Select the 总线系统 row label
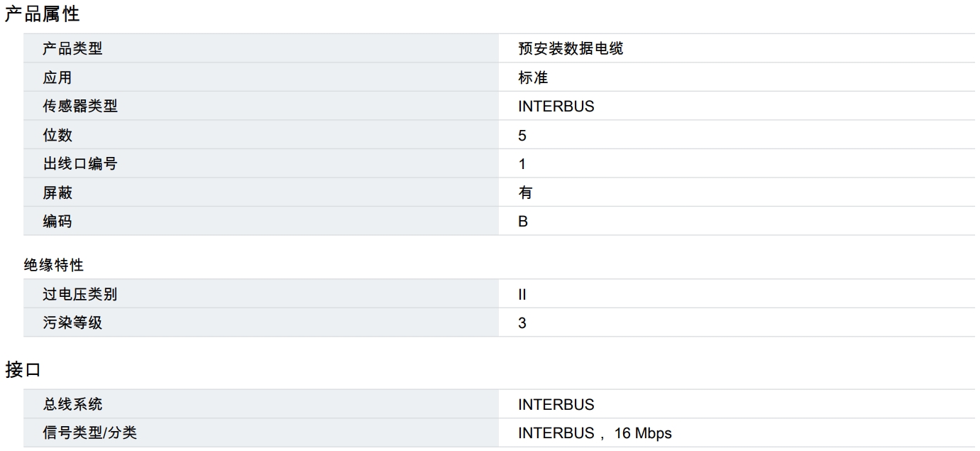This screenshot has width=980, height=451. click(x=72, y=404)
